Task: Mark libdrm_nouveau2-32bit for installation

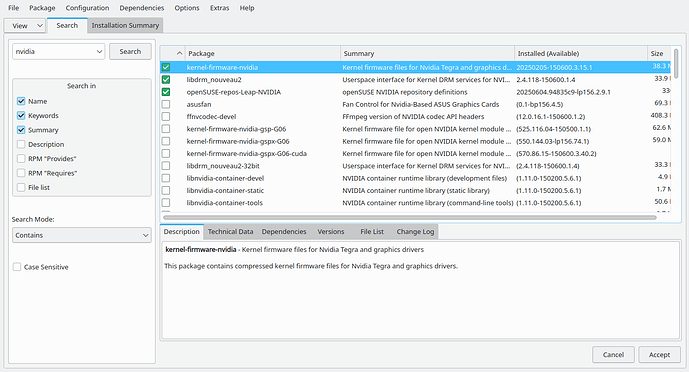Action: pos(166,166)
